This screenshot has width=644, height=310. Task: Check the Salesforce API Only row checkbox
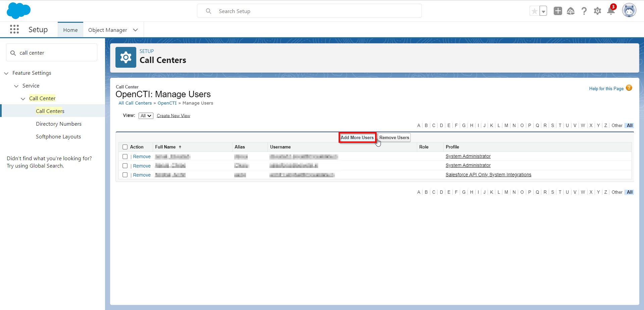[125, 175]
